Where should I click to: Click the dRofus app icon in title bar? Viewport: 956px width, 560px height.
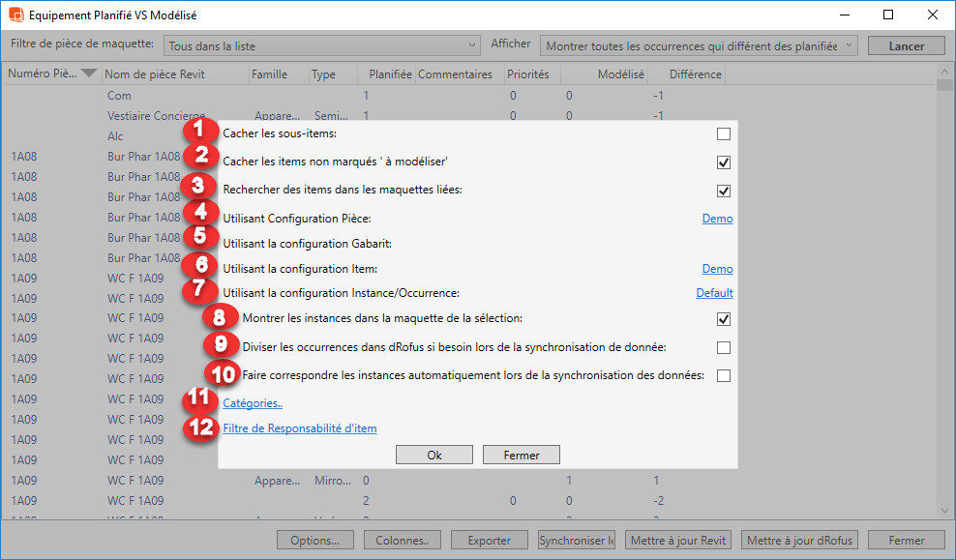[x=15, y=15]
